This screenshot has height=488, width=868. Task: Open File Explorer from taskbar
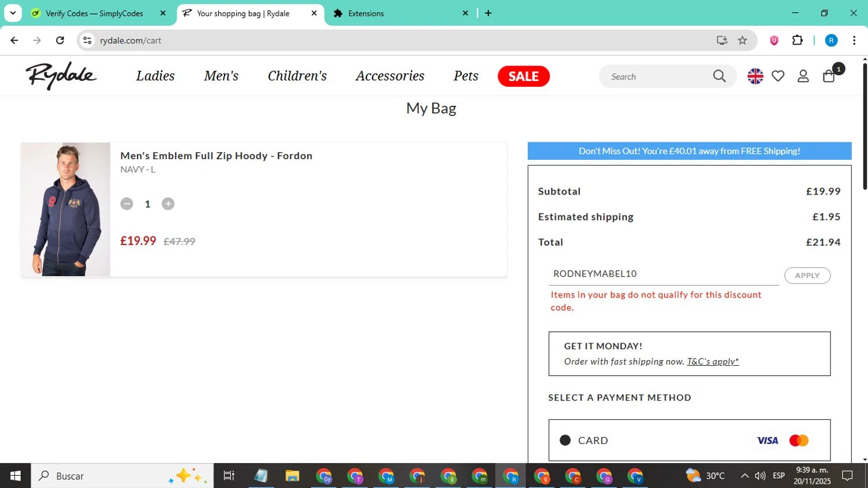[x=292, y=476]
